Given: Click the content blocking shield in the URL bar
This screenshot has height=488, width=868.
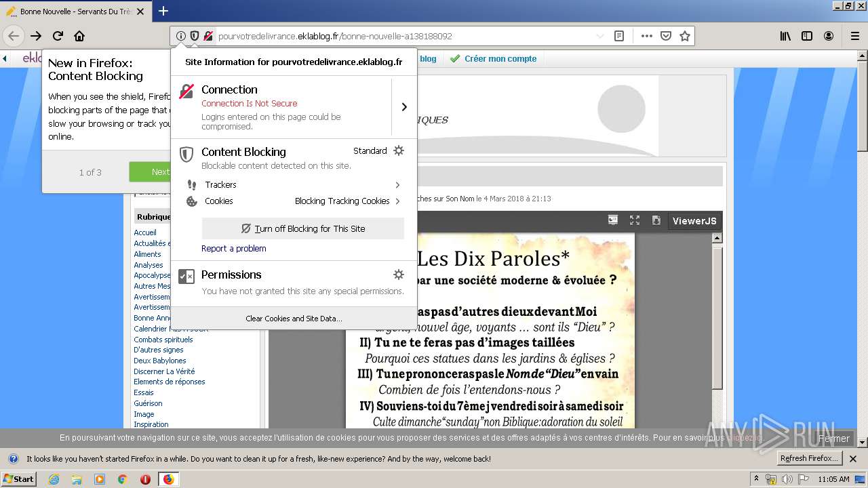Looking at the screenshot, I should click(x=195, y=36).
